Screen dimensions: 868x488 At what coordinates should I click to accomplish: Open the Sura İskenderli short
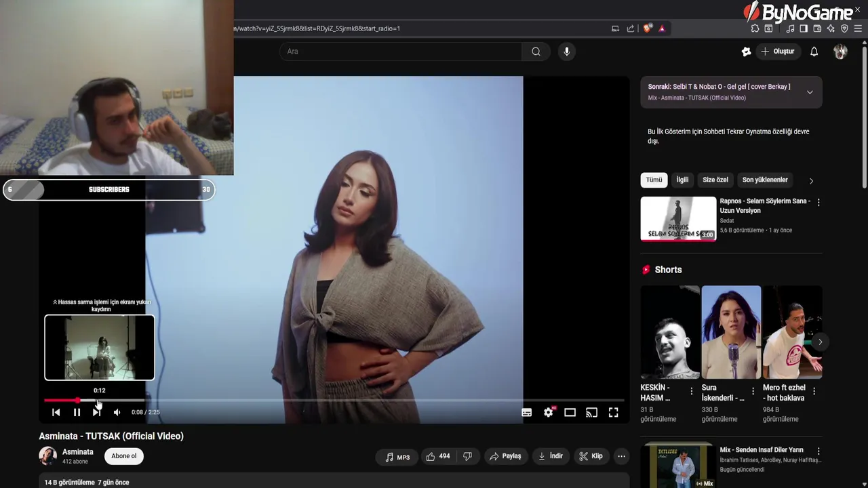731,332
